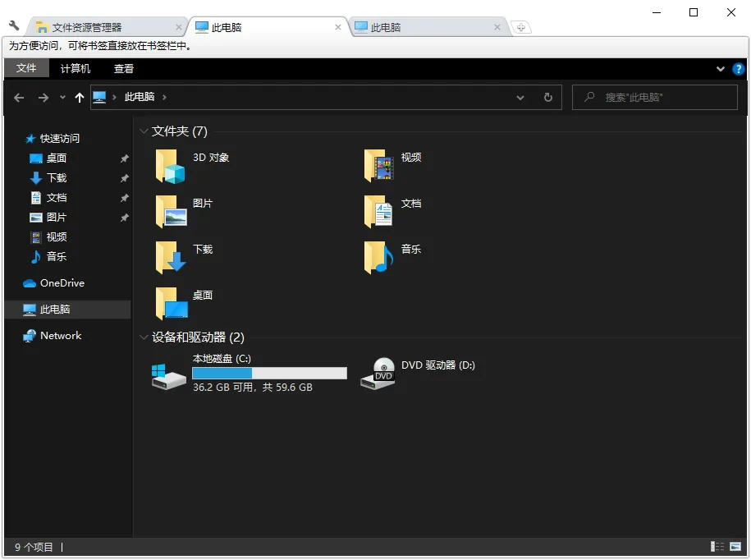Select 桌面 in the sidebar
The width and height of the screenshot is (751, 560).
[57, 158]
